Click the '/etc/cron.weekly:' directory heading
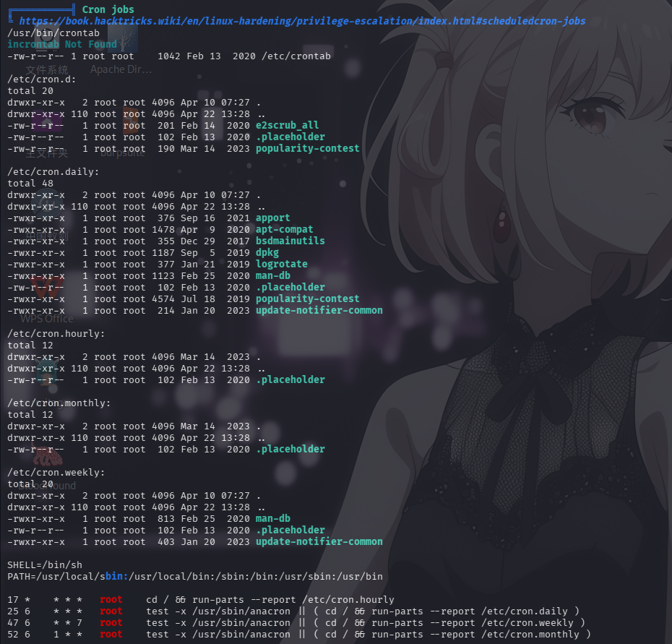 pos(56,473)
